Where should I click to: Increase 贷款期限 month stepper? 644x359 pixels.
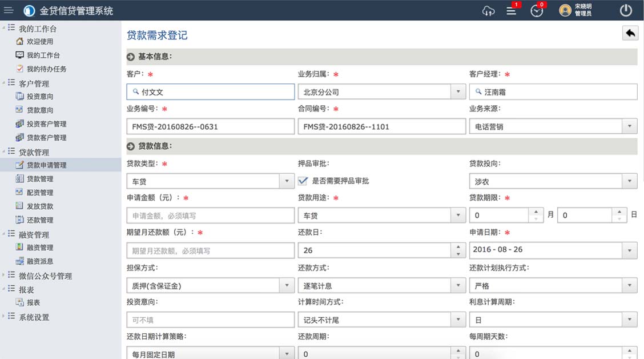point(536,212)
